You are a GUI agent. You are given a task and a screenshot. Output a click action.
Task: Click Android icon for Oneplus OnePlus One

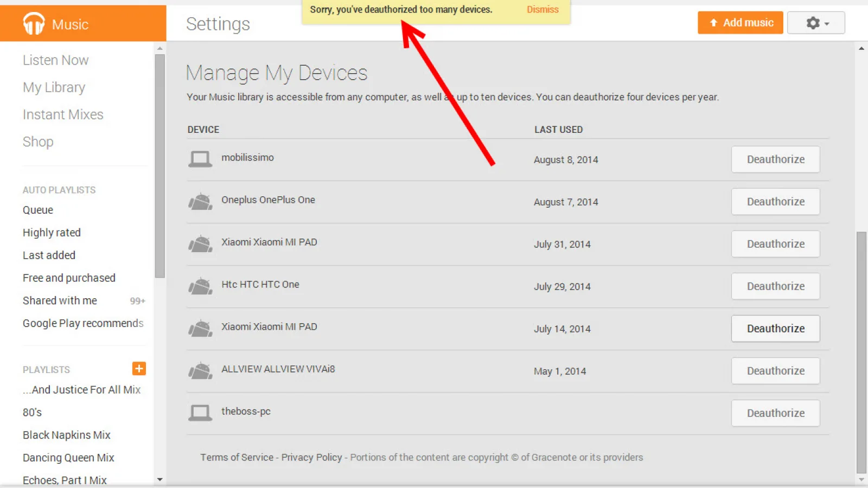[200, 201]
